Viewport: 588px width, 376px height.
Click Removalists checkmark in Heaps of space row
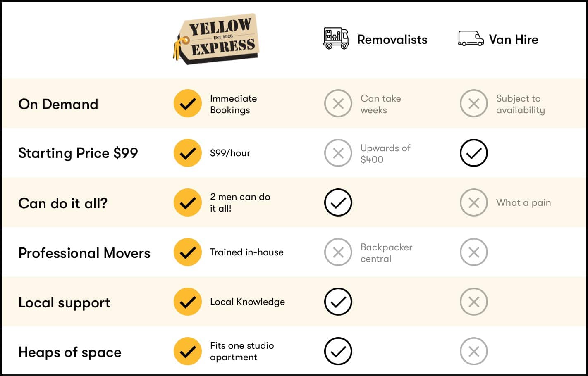(338, 351)
